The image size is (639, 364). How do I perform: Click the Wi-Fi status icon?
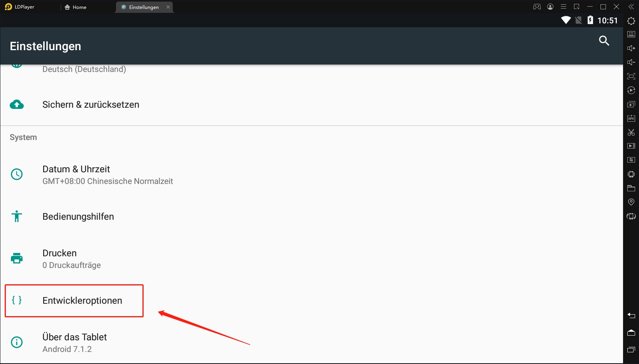click(x=566, y=20)
